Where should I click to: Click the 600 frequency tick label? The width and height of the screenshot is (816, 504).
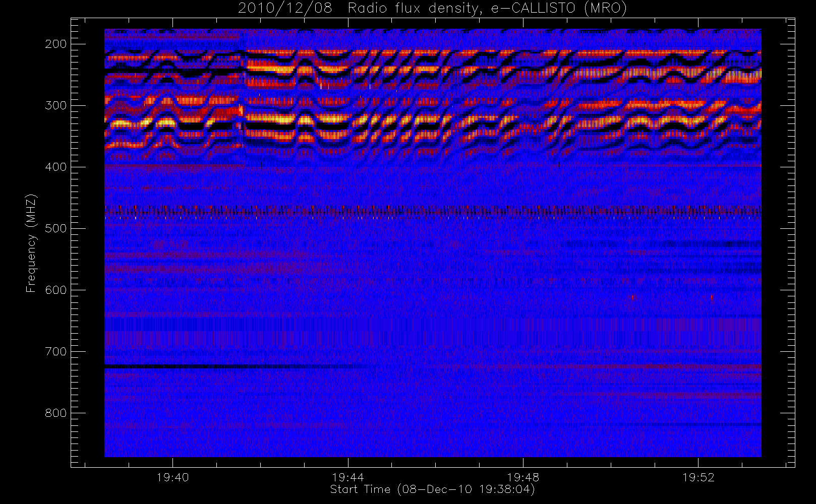click(56, 290)
